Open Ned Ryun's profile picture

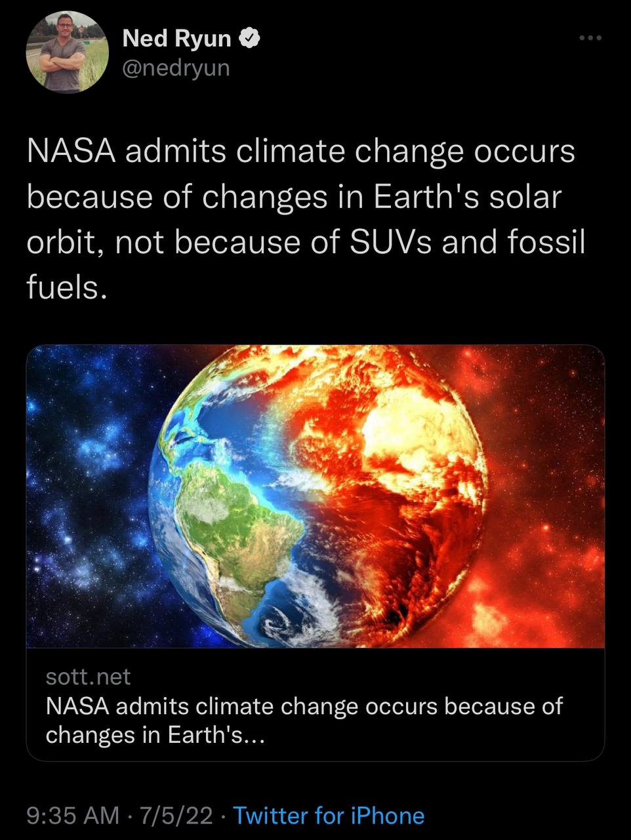coord(67,52)
